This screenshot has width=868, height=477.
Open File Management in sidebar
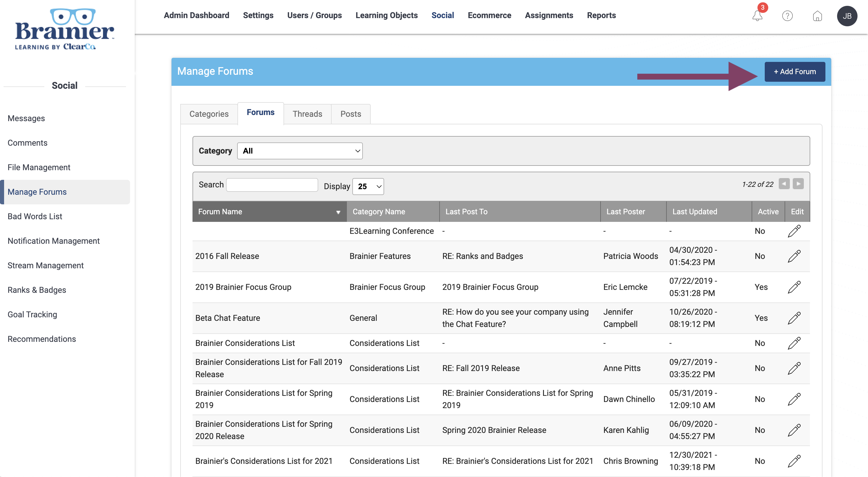point(39,168)
